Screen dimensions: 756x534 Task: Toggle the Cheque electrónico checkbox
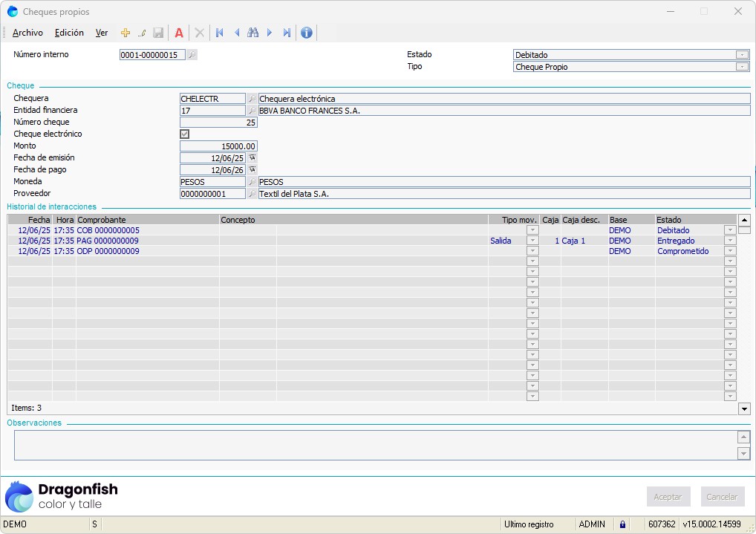tap(185, 134)
